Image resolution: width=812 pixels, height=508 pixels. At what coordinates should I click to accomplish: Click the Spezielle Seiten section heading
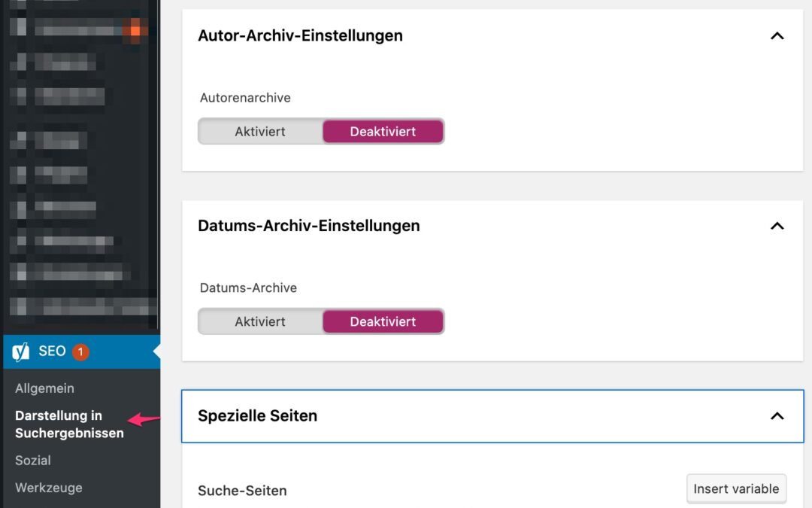257,415
